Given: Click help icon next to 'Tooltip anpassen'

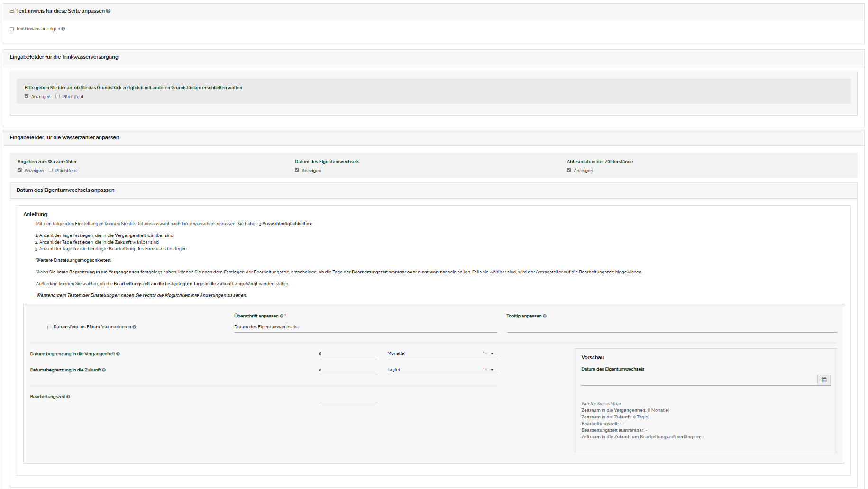Looking at the screenshot, I should (545, 316).
